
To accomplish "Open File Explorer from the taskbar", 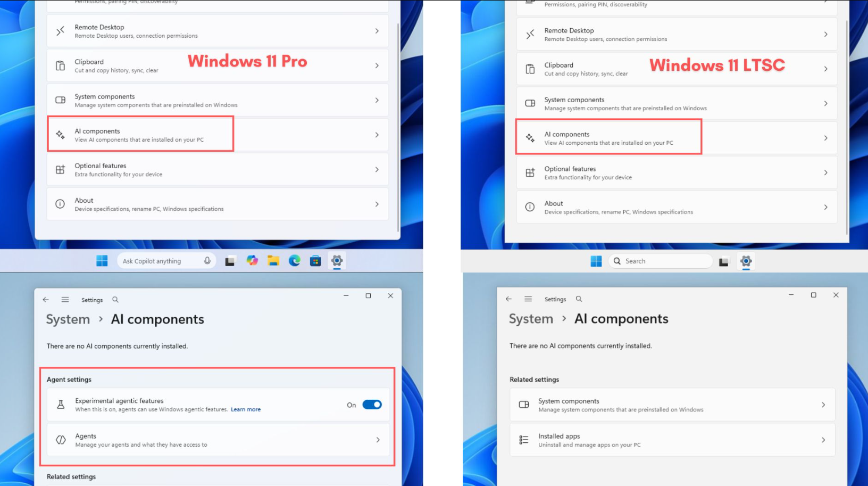I will tap(273, 261).
